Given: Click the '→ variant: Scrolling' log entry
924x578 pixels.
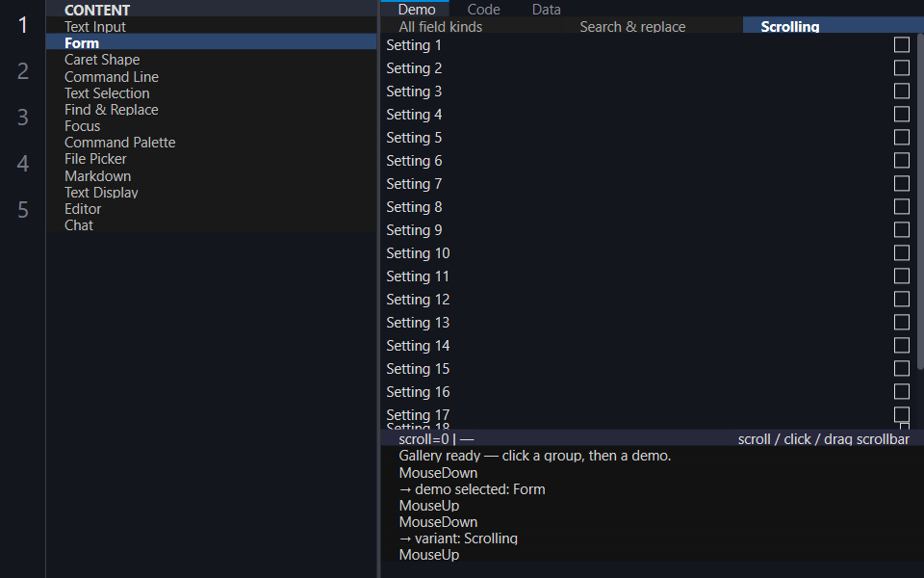Looking at the screenshot, I should 458,538.
